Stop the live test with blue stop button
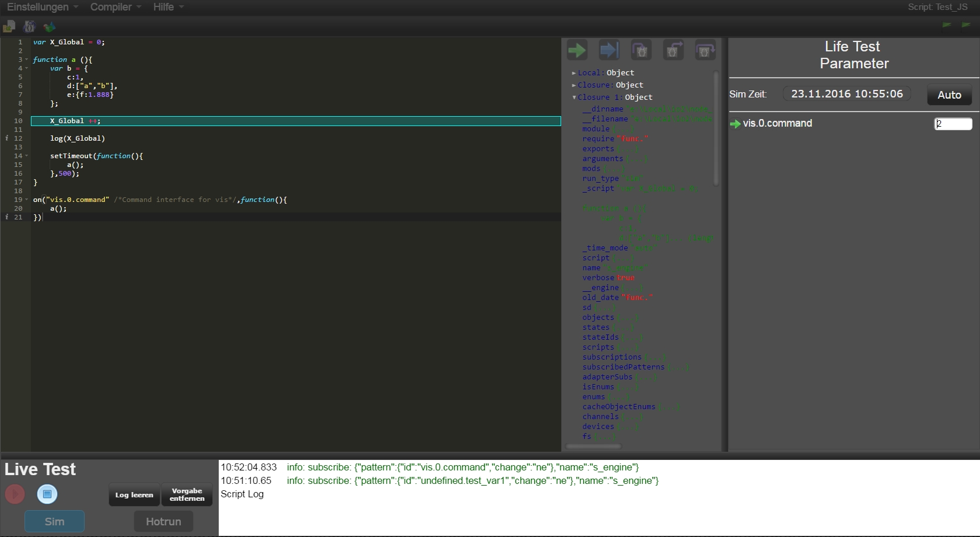The height and width of the screenshot is (537, 980). [x=47, y=494]
